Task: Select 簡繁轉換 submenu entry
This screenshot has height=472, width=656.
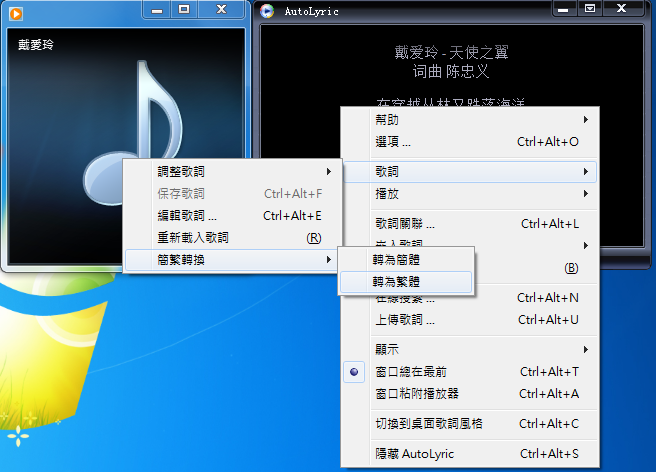Action: point(232,260)
